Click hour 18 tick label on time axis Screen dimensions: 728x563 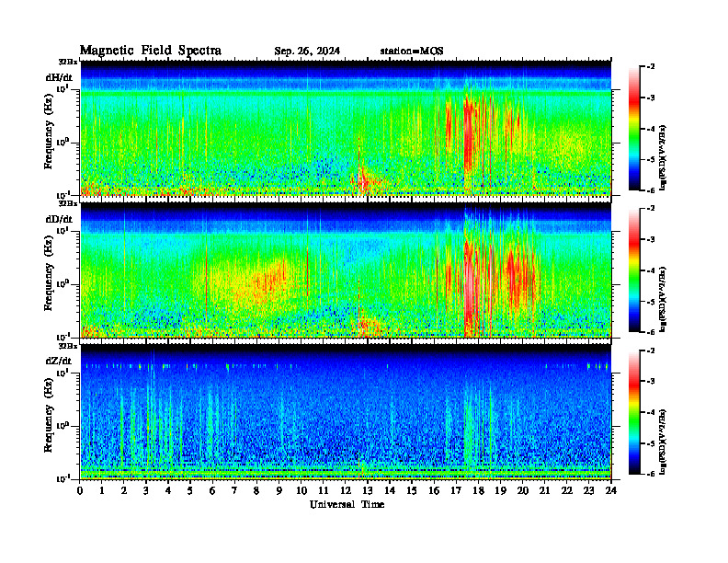(x=478, y=490)
